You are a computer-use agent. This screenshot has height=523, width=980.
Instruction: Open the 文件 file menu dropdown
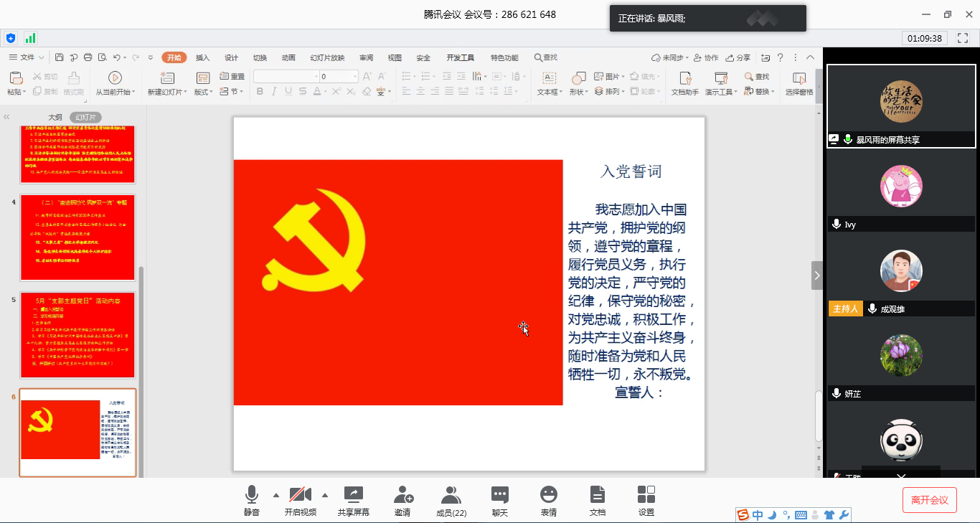pos(27,57)
